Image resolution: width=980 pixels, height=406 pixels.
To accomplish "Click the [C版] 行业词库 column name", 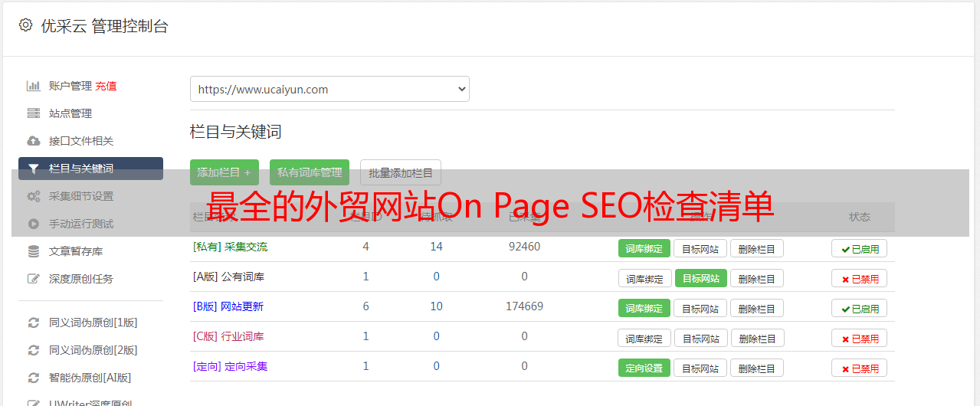I will (228, 336).
